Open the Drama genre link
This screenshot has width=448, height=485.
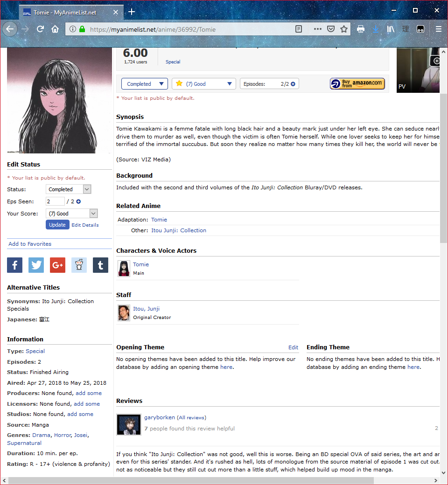[41, 435]
